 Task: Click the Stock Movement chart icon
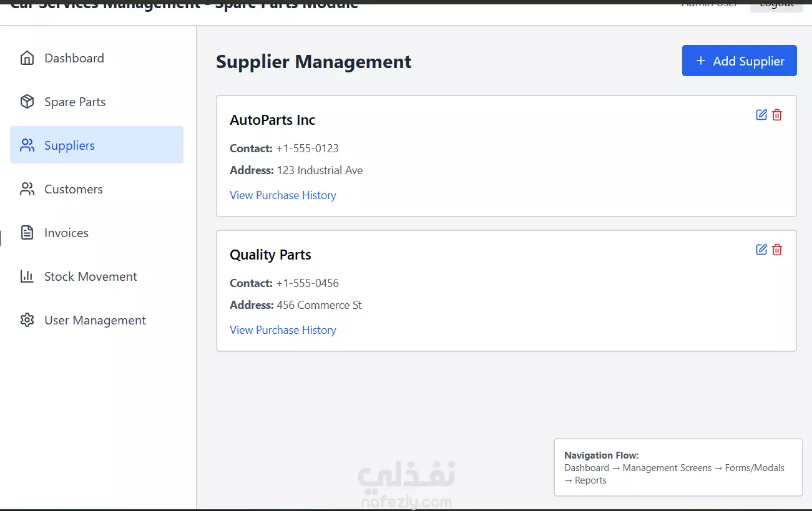pos(27,276)
